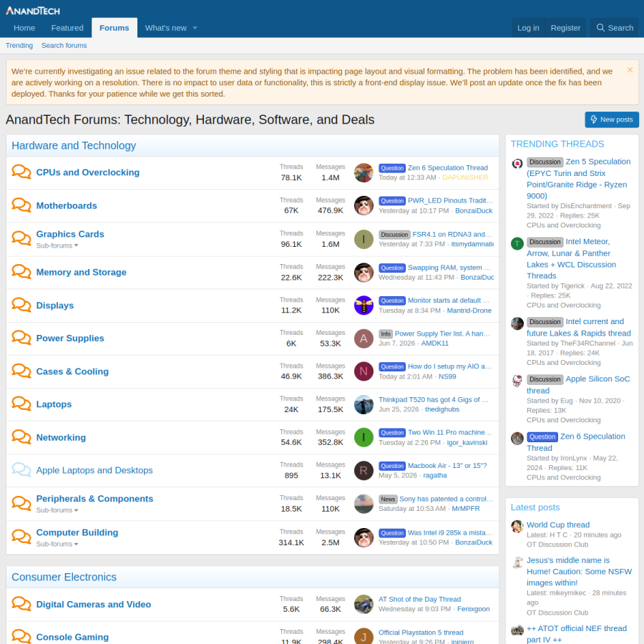
Task: Open the 'A' avatar in Power Supplies row
Action: [364, 338]
